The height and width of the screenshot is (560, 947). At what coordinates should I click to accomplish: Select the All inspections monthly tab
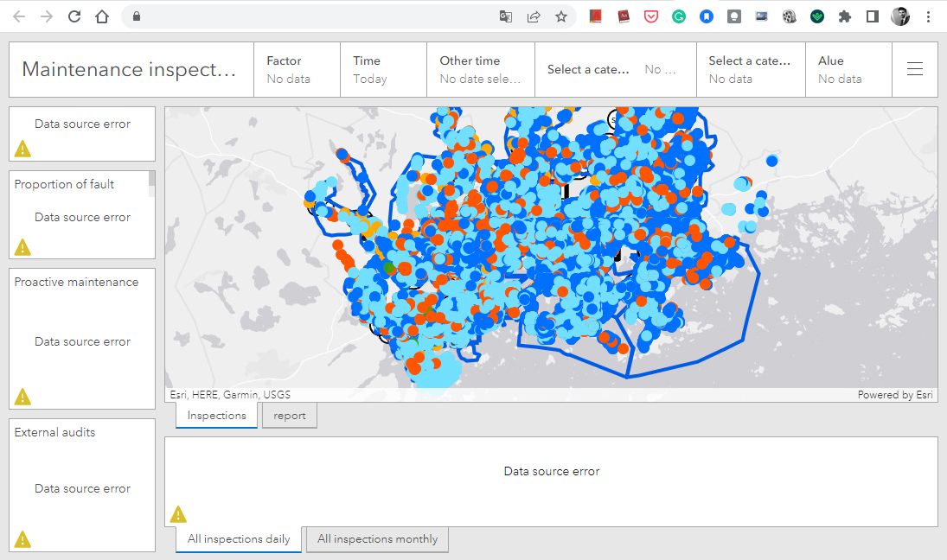point(377,539)
